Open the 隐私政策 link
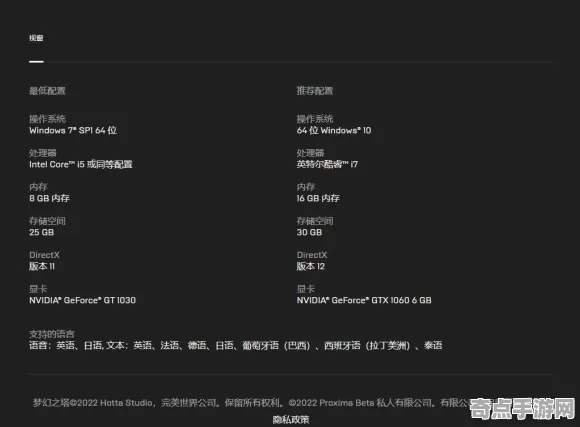Viewport: 580px width, 427px height. click(291, 419)
